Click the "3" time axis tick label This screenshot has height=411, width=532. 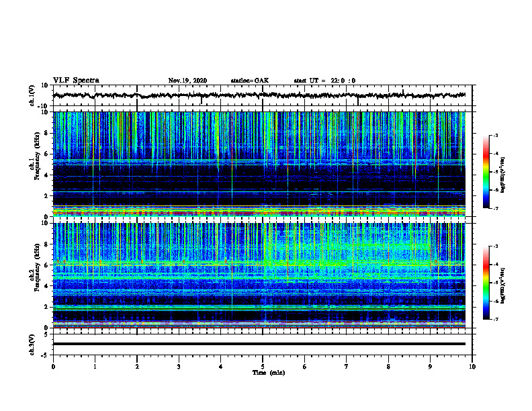[179, 367]
